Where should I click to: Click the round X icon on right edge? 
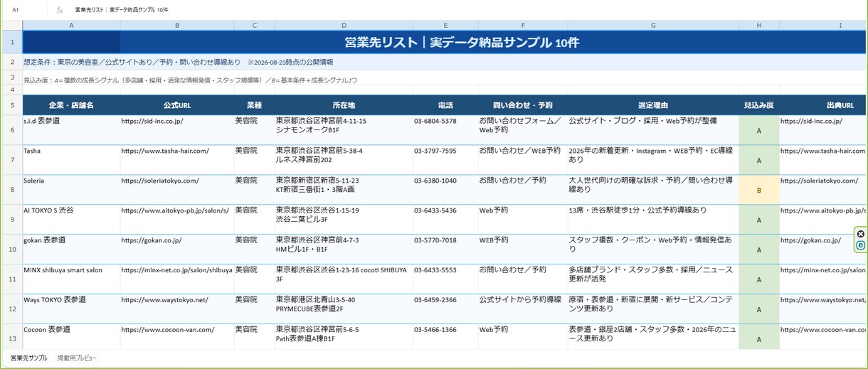click(860, 234)
